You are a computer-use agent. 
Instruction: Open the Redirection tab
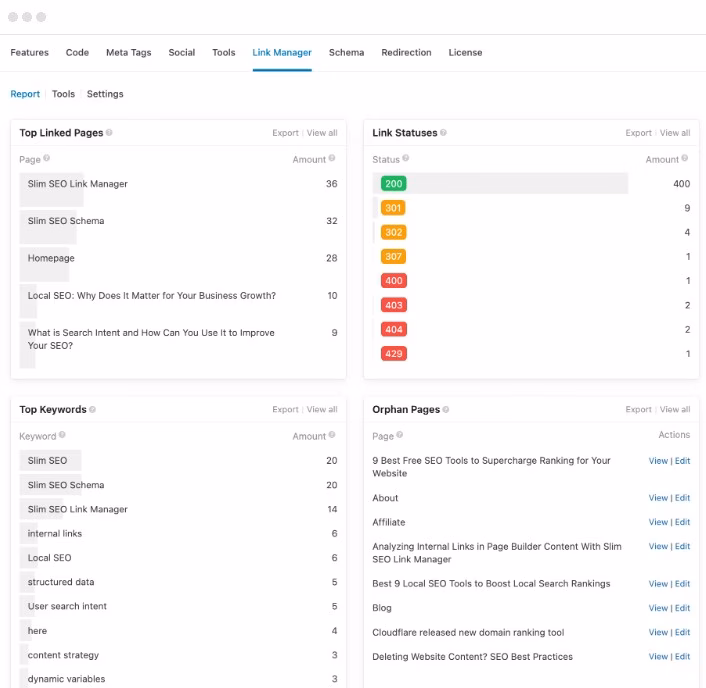coord(406,53)
